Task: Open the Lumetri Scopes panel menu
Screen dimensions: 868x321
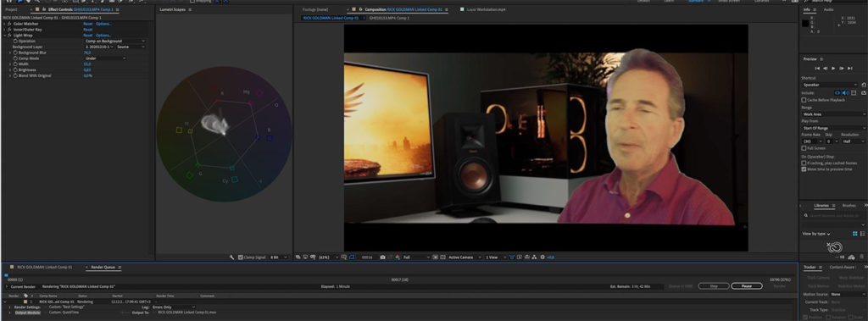Action: point(190,9)
